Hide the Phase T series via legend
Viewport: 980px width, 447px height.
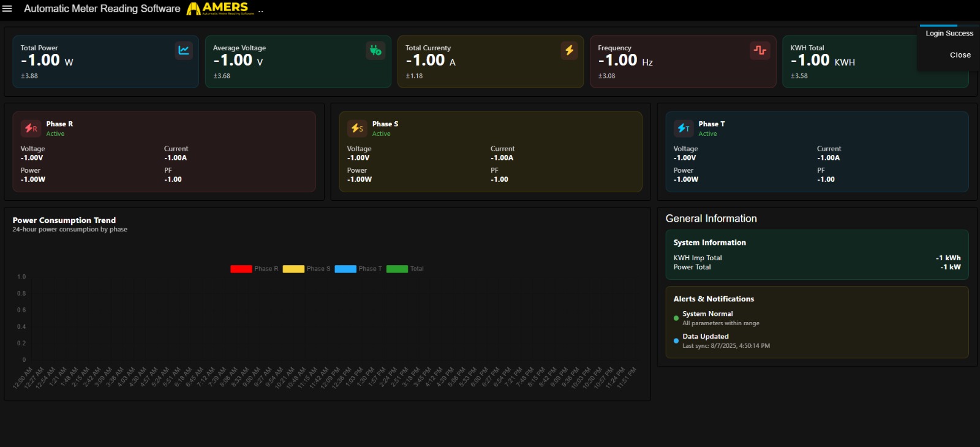(x=345, y=269)
